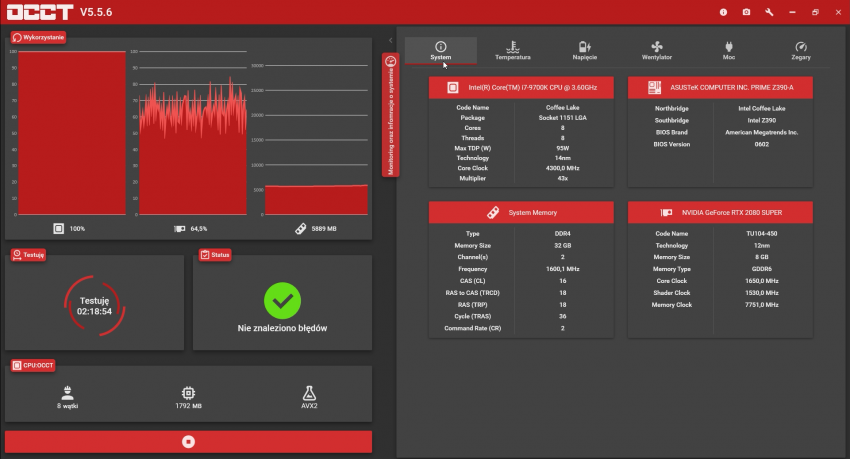Click the ASUSTeK PRIME Z390-A header
The height and width of the screenshot is (459, 850).
pos(720,87)
